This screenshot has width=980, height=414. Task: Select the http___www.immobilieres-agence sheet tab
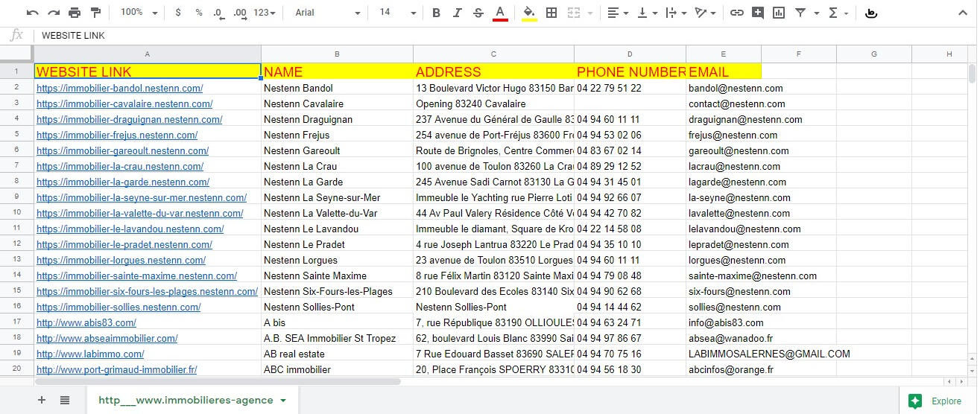click(192, 401)
